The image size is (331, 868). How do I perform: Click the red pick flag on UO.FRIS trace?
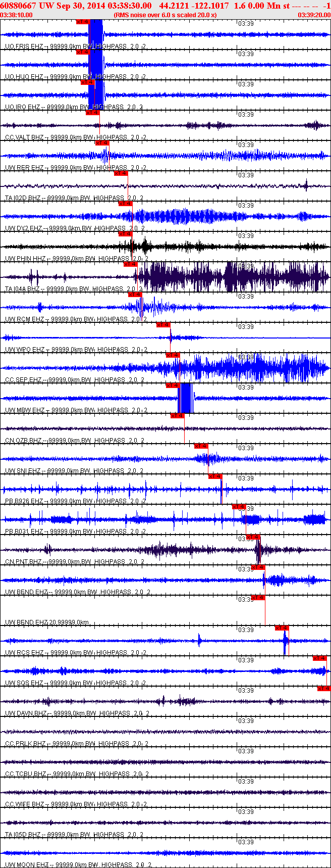click(83, 22)
